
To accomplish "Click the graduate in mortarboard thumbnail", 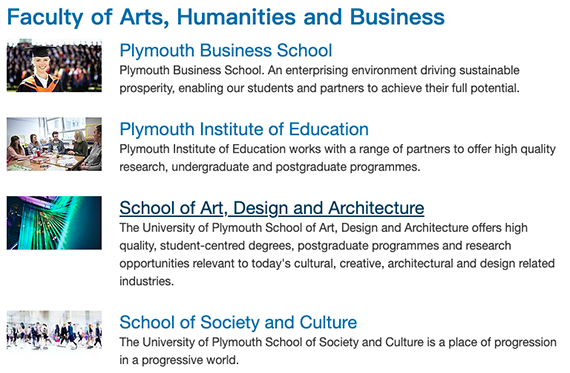I will coord(54,65).
